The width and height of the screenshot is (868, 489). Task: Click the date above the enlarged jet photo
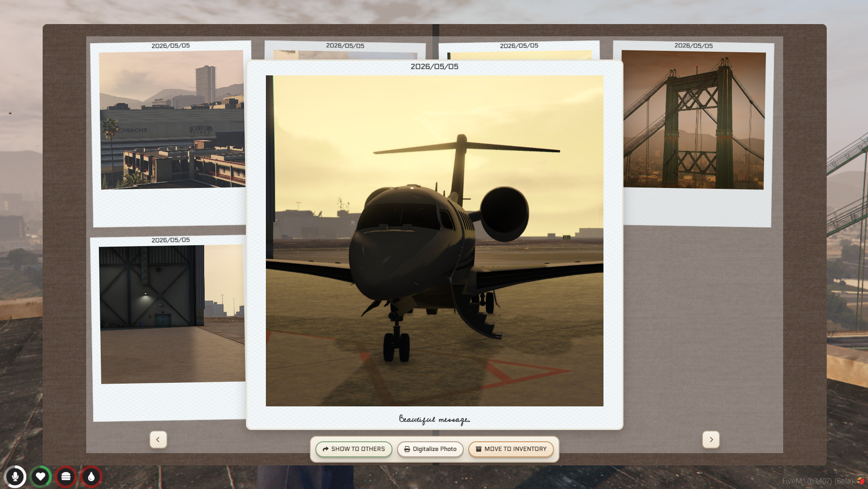(x=435, y=67)
